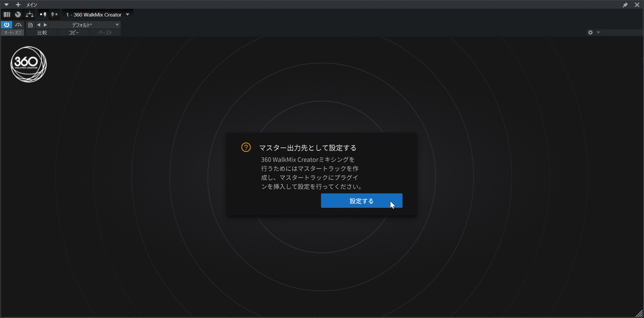Click the 比較 compare button

click(42, 32)
